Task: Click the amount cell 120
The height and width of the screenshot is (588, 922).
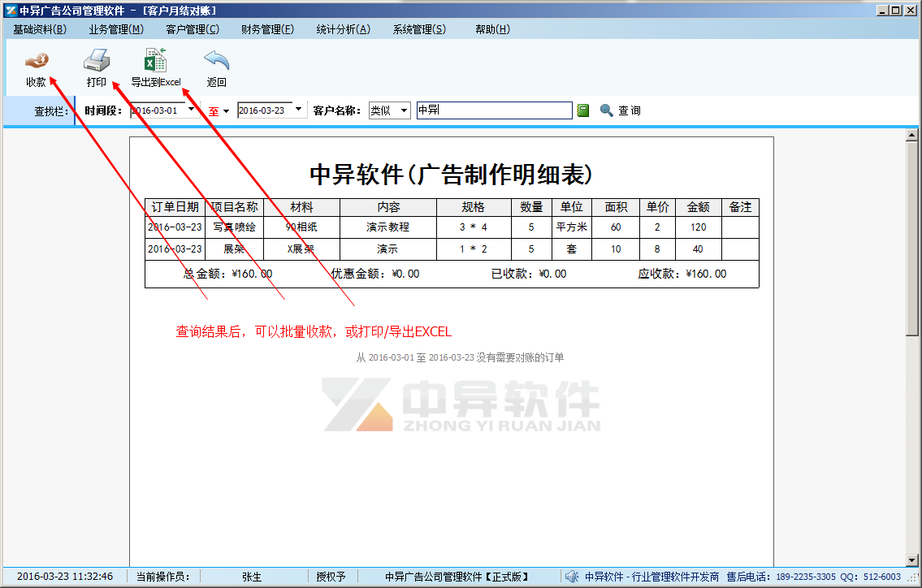Action: tap(699, 227)
